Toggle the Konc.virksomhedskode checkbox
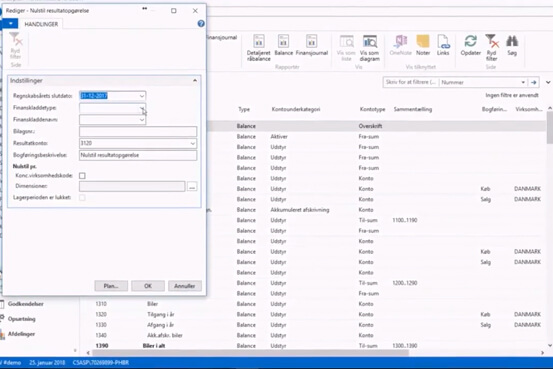The image size is (553, 369). (82, 175)
